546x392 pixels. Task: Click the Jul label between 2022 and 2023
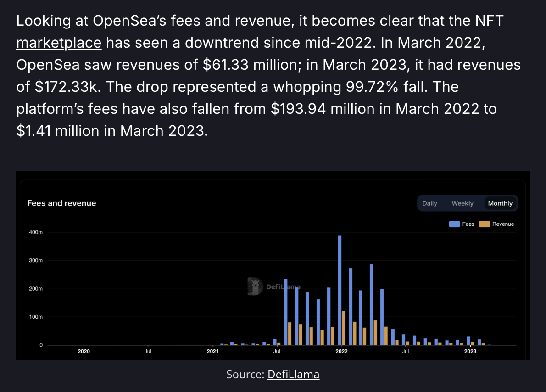pyautogui.click(x=406, y=351)
